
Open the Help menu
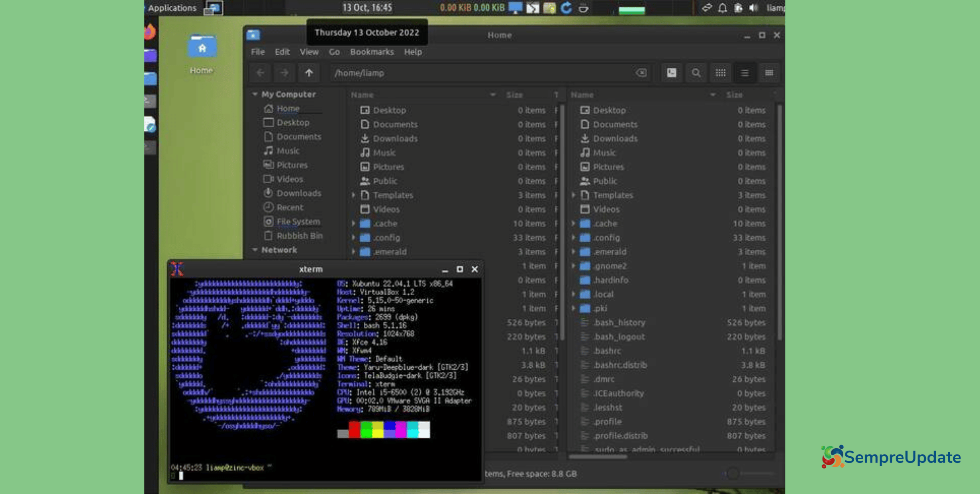413,52
